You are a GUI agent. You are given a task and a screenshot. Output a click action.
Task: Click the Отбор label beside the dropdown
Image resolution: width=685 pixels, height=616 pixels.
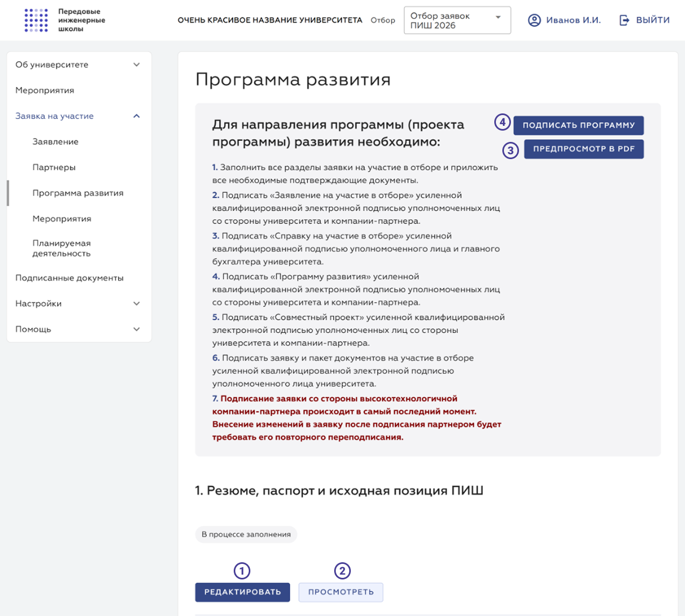[x=383, y=20]
